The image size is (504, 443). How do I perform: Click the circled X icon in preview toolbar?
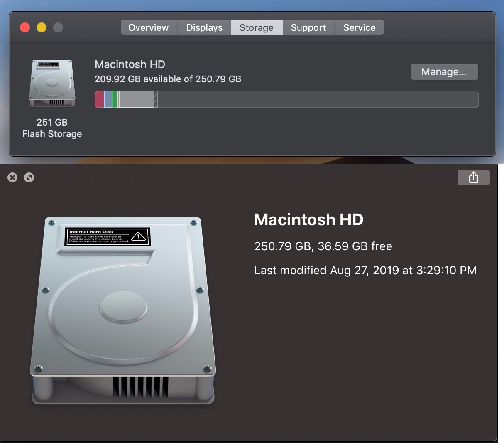(x=12, y=177)
